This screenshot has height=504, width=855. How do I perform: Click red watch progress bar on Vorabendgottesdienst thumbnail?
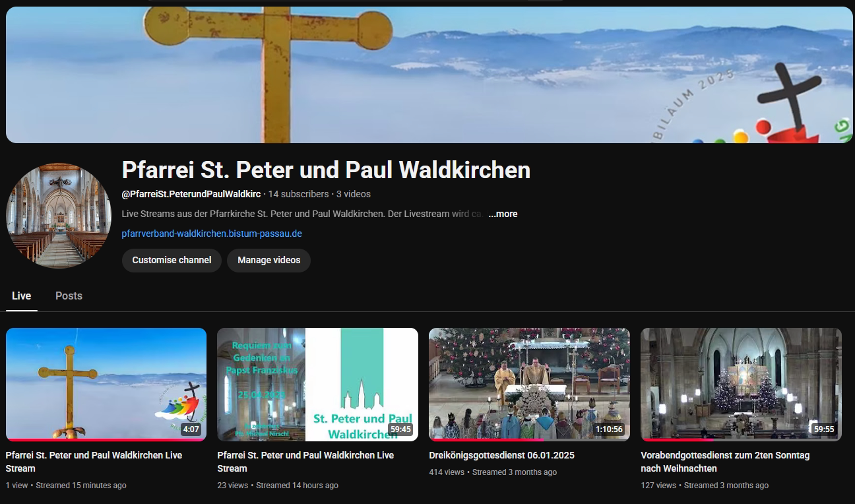click(x=678, y=439)
